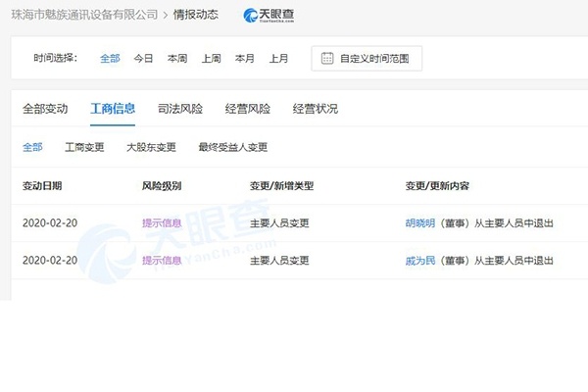This screenshot has width=588, height=392.
Task: Click the 情报动态 breadcrumb item
Action: click(195, 15)
